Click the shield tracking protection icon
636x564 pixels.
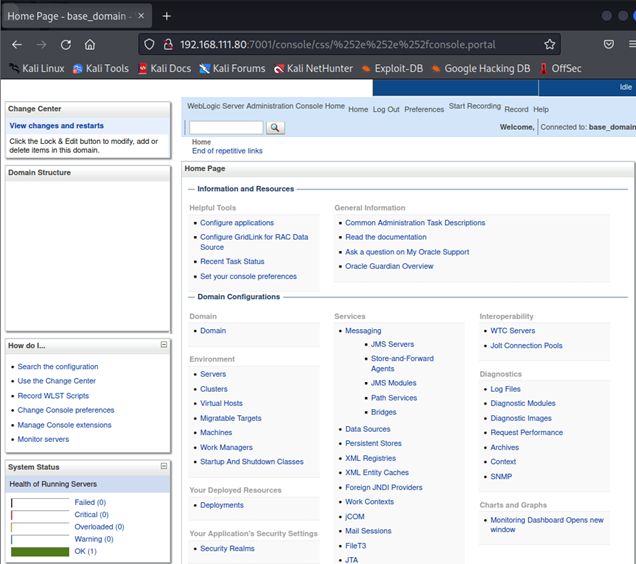149,44
